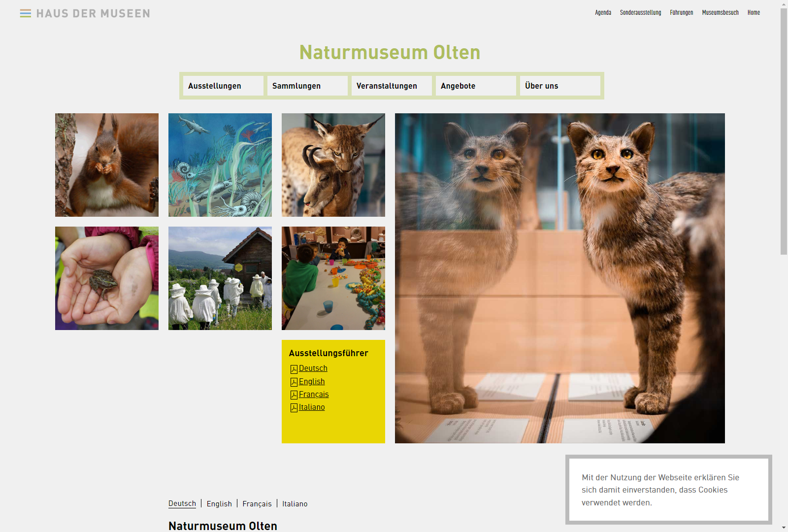The width and height of the screenshot is (788, 532).
Task: Select Museumsbesuch in top navigation
Action: pyautogui.click(x=720, y=13)
